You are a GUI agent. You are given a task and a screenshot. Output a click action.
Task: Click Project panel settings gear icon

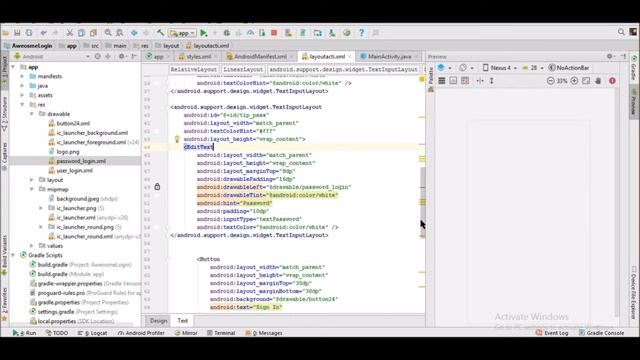(121, 56)
